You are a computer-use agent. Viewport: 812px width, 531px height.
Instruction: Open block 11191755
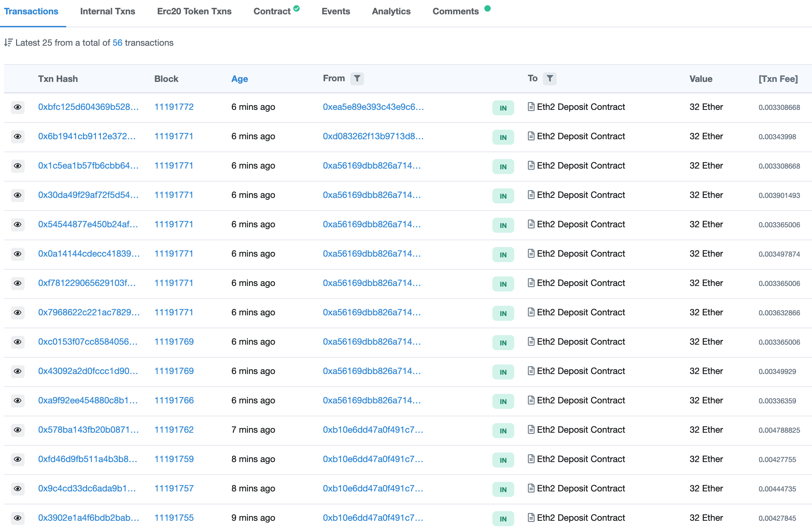point(174,518)
